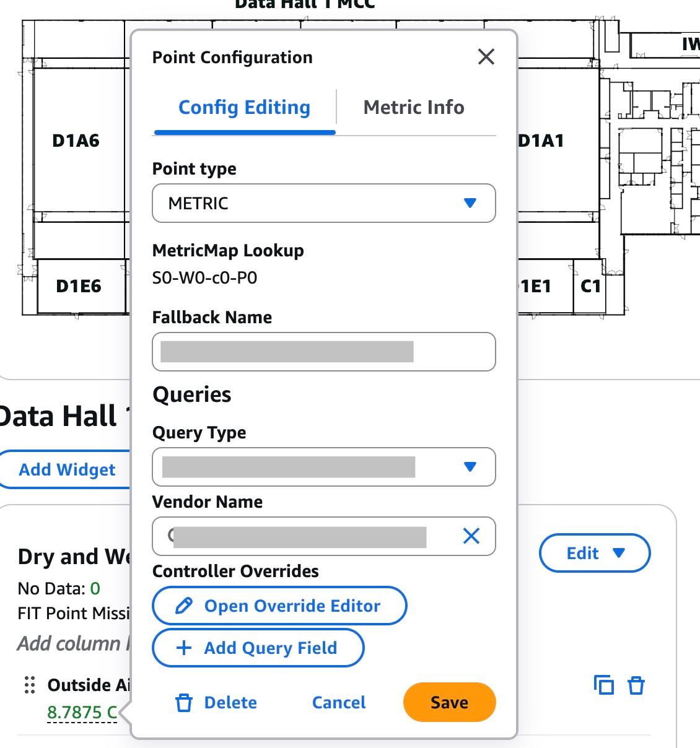Select room D1A6 on floor plan
700x748 pixels.
(x=76, y=141)
